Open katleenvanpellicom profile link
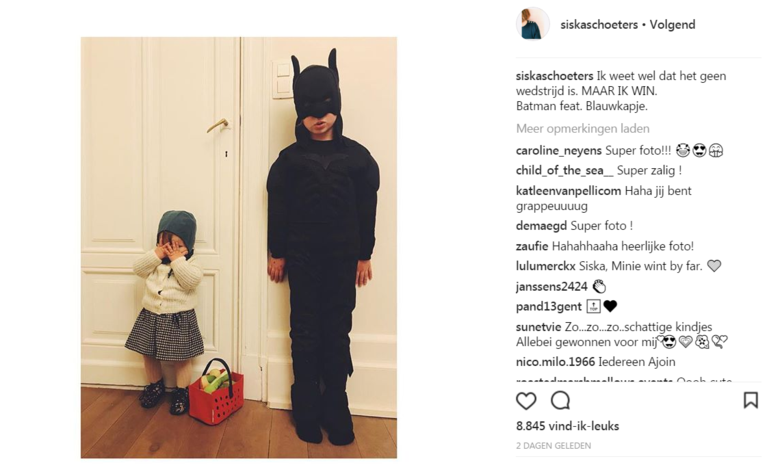The image size is (767, 474). coord(568,191)
